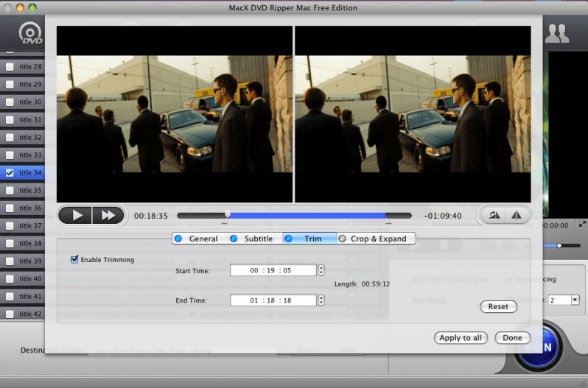Image resolution: width=588 pixels, height=388 pixels.
Task: Check the title 42 checkbox
Action: pyautogui.click(x=10, y=314)
